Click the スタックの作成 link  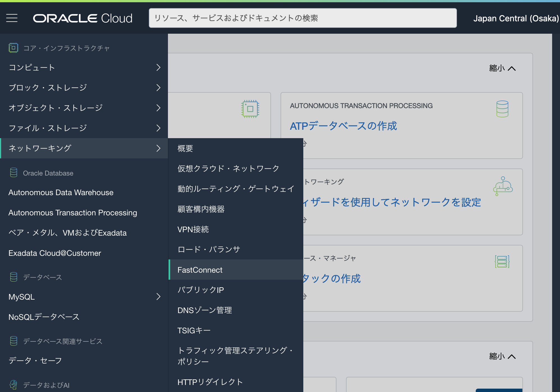tap(332, 279)
